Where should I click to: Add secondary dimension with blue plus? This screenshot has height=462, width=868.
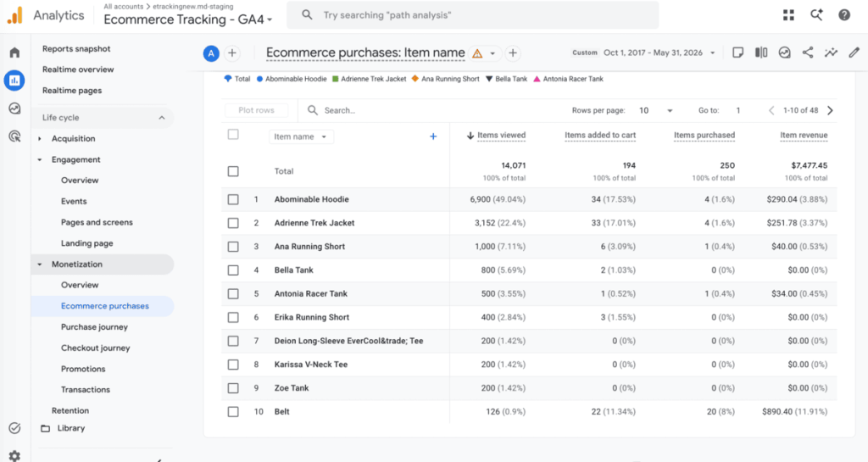(x=433, y=136)
